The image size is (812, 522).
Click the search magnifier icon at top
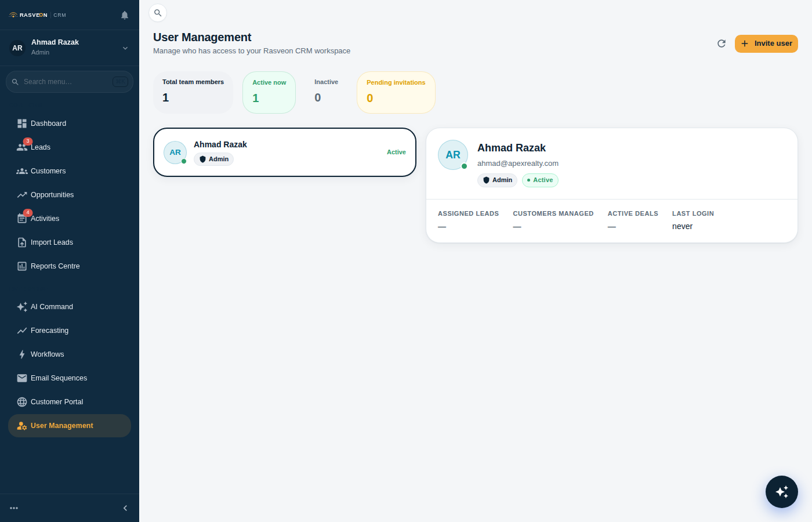click(158, 13)
